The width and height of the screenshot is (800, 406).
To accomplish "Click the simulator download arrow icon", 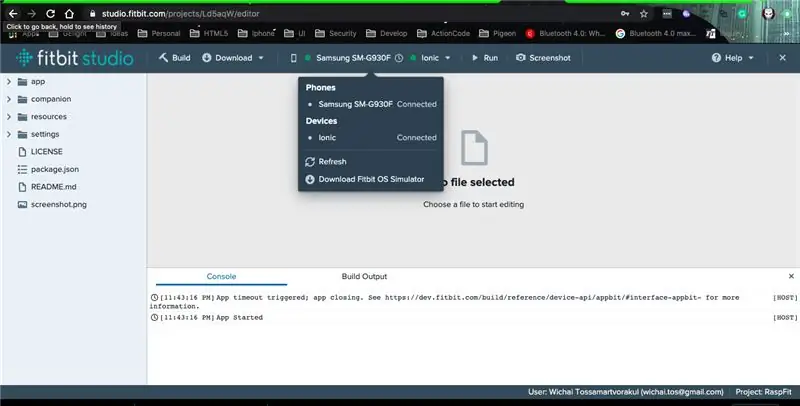I will [310, 180].
